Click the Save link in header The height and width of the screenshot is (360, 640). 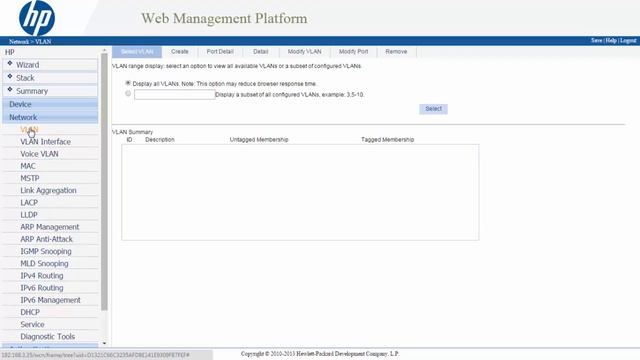pos(596,40)
